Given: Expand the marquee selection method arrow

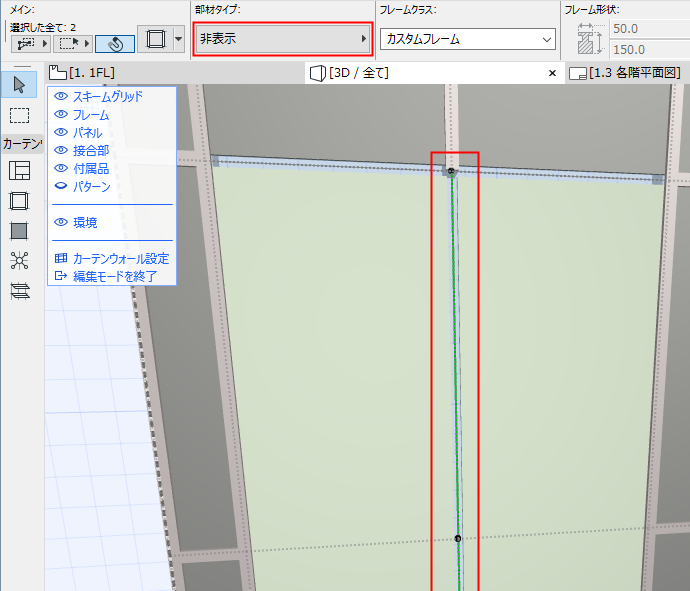Looking at the screenshot, I should pos(86,44).
